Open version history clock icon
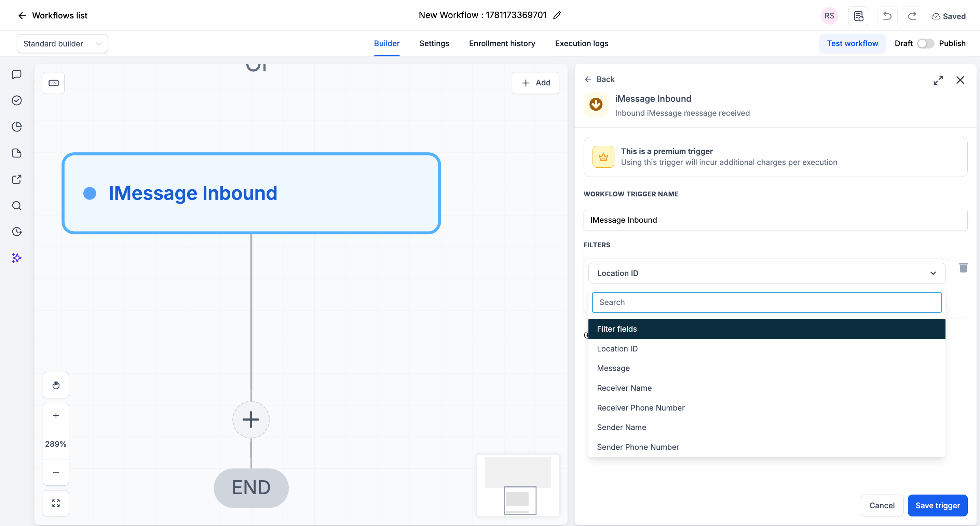This screenshot has width=980, height=526. [x=17, y=232]
